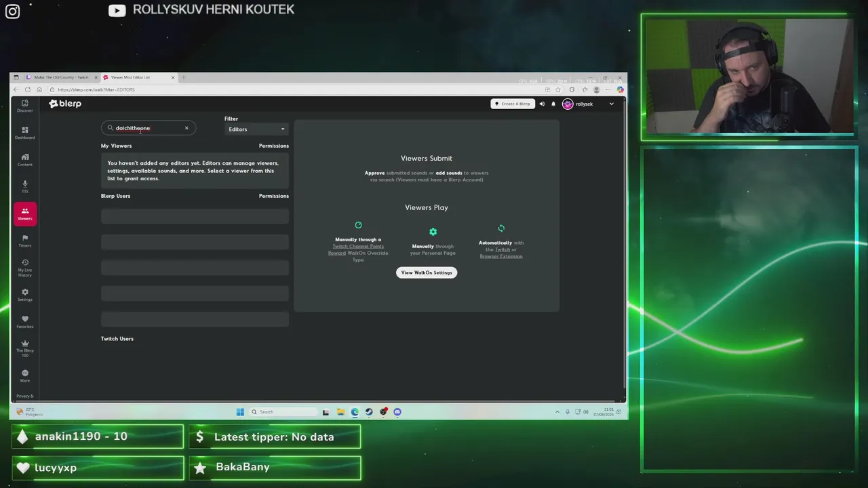Click the taskbar clock and date
868x488 pixels.
[604, 412]
